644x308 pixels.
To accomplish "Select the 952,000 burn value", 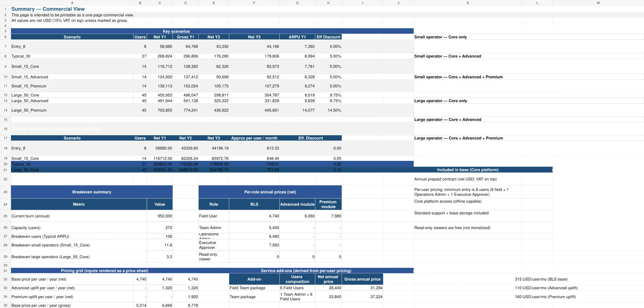I will [x=160, y=216].
